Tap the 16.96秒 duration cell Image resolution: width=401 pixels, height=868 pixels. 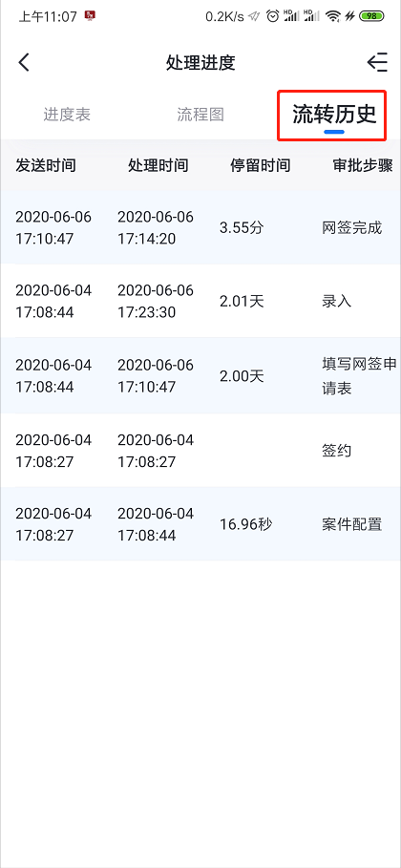(x=246, y=524)
